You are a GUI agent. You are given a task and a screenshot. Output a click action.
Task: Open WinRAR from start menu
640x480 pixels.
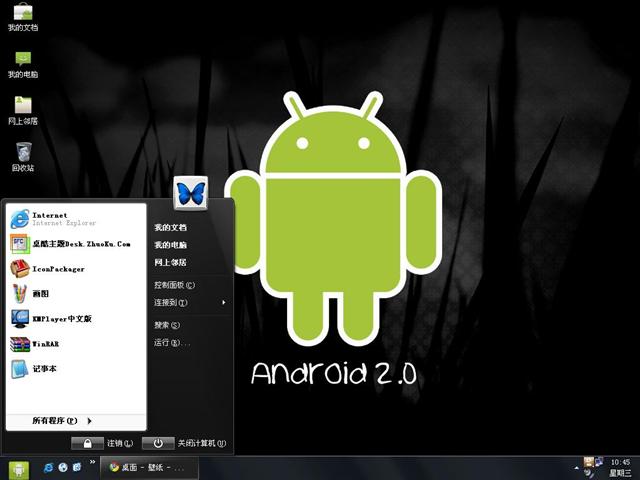pos(76,344)
